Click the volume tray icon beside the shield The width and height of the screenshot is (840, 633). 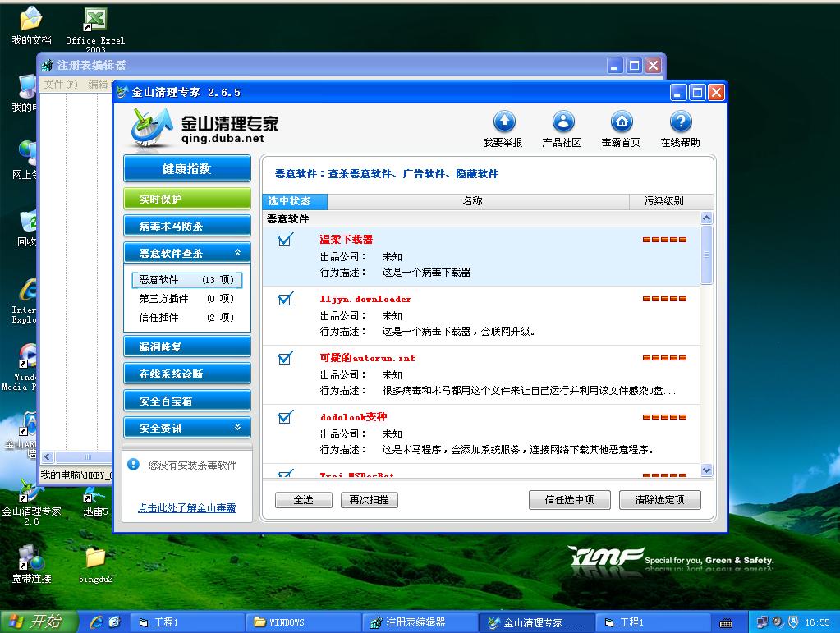(778, 622)
